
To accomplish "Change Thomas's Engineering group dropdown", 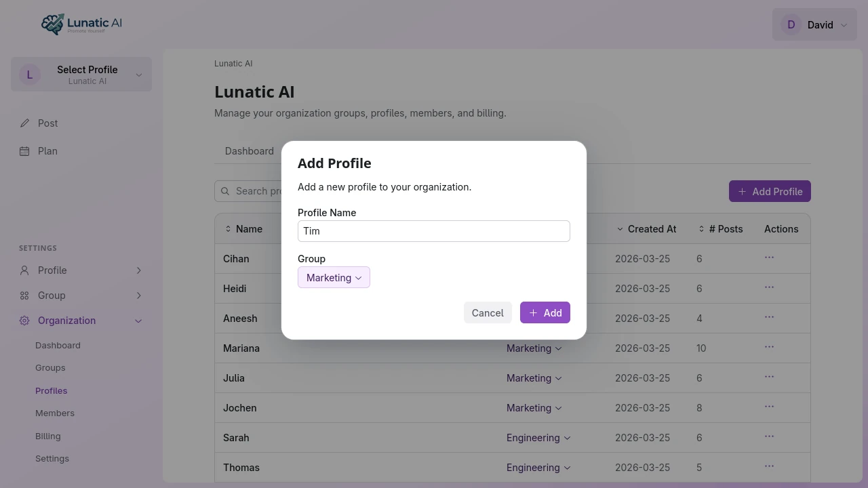I will coord(538,467).
